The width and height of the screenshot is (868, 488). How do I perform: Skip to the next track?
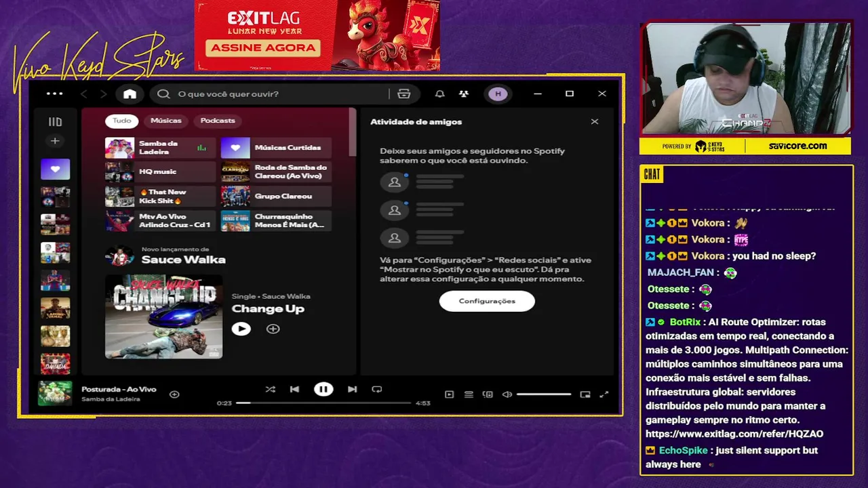pyautogui.click(x=352, y=389)
